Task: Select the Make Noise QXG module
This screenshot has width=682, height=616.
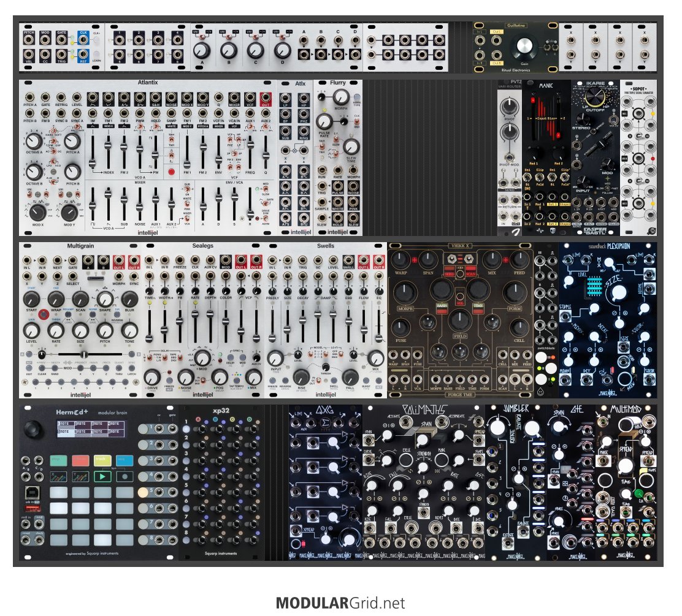Action: point(325,482)
